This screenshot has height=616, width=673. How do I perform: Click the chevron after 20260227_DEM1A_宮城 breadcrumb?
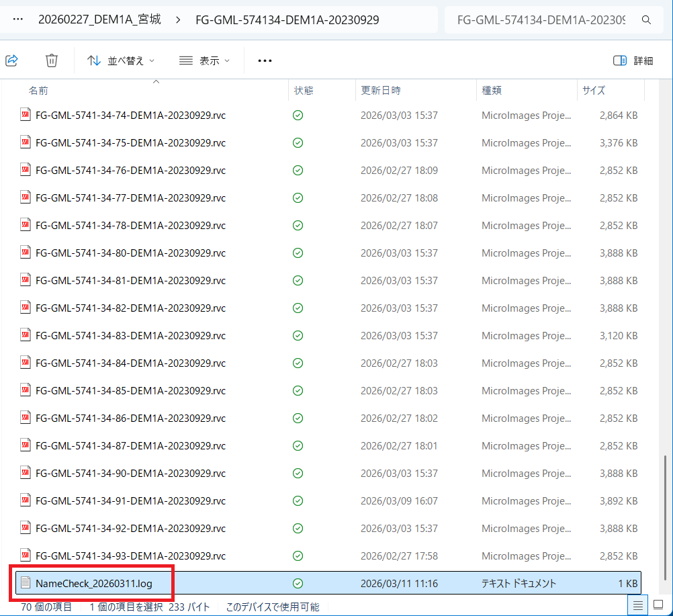[178, 20]
